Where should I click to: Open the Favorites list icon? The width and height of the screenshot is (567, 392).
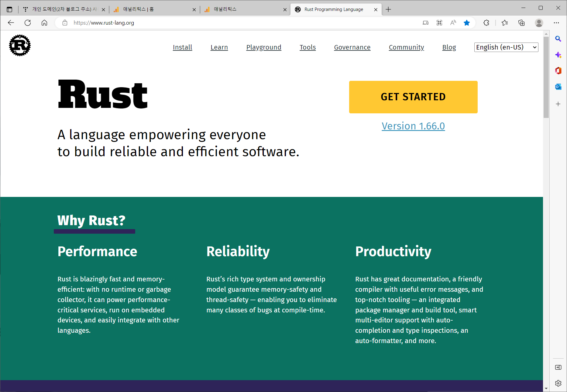point(505,23)
